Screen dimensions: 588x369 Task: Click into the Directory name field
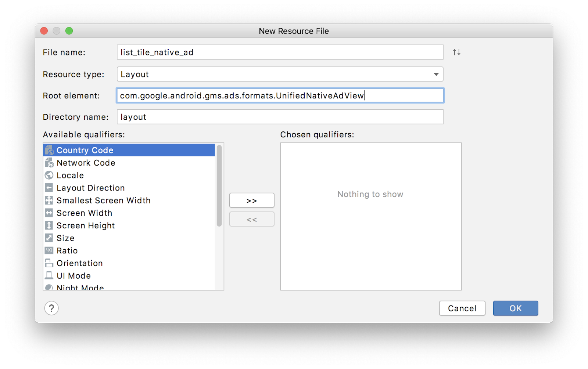tap(280, 117)
